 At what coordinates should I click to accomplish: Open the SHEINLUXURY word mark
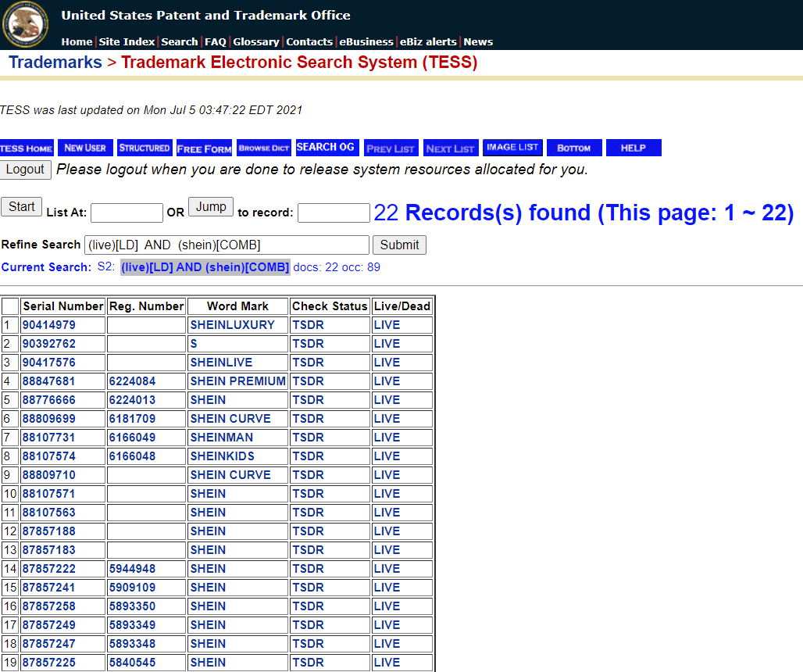click(x=233, y=325)
